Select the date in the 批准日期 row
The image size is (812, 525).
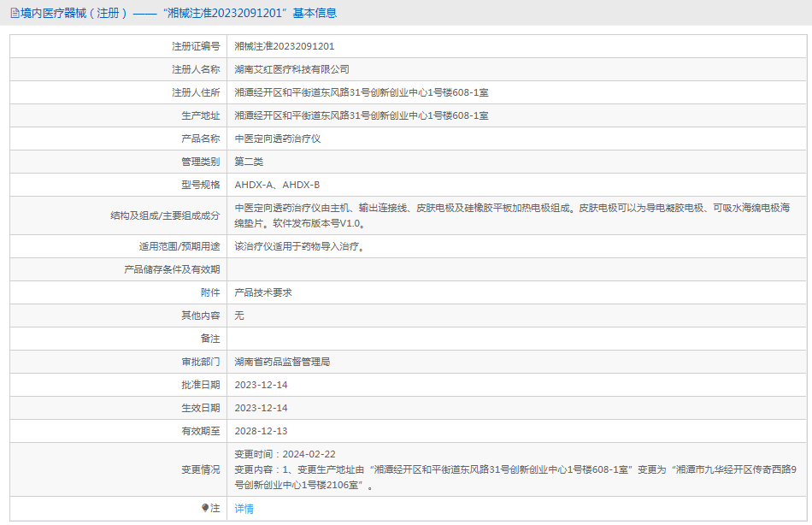(261, 385)
